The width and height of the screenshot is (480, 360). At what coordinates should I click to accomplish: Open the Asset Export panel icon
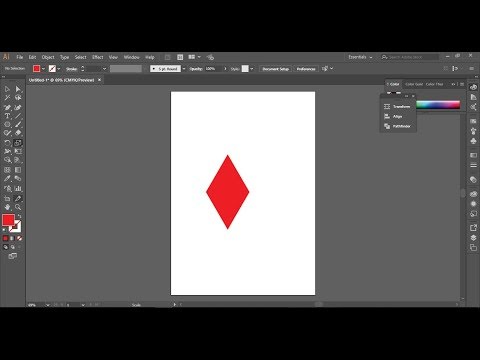pos(473,228)
